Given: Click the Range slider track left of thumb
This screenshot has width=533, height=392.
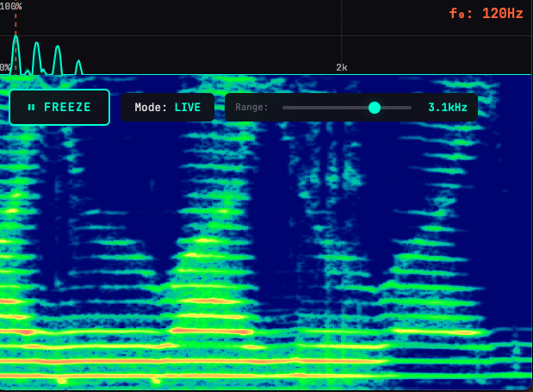Looking at the screenshot, I should pyautogui.click(x=325, y=108).
